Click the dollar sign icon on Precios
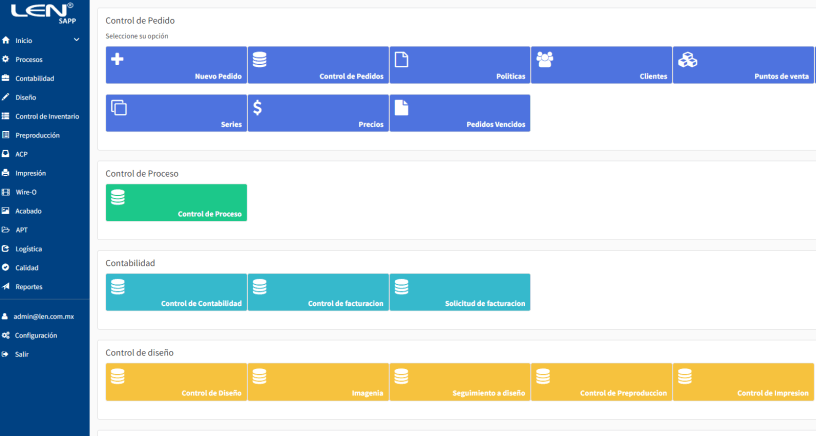The width and height of the screenshot is (816, 436). (258, 107)
